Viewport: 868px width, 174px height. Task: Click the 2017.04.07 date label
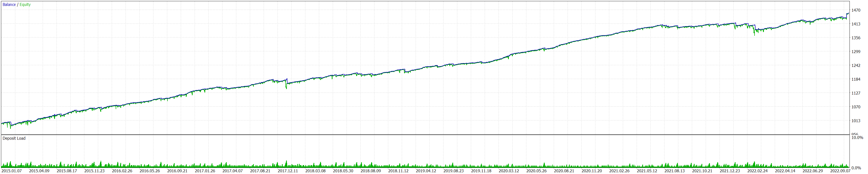coord(233,171)
